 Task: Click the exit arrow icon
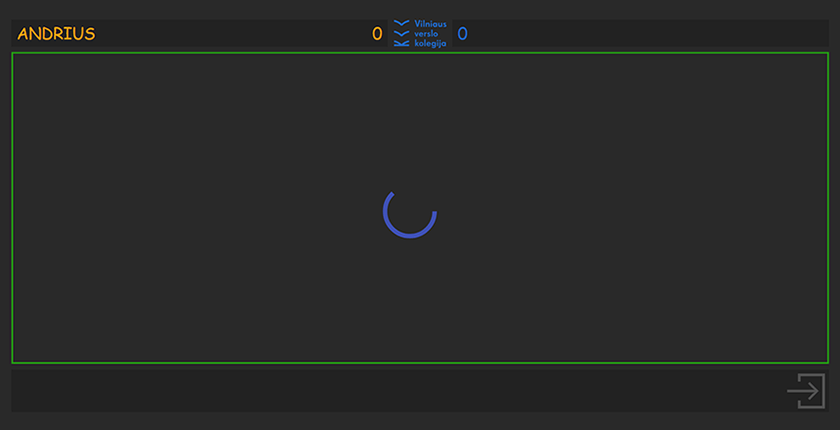[x=806, y=390]
